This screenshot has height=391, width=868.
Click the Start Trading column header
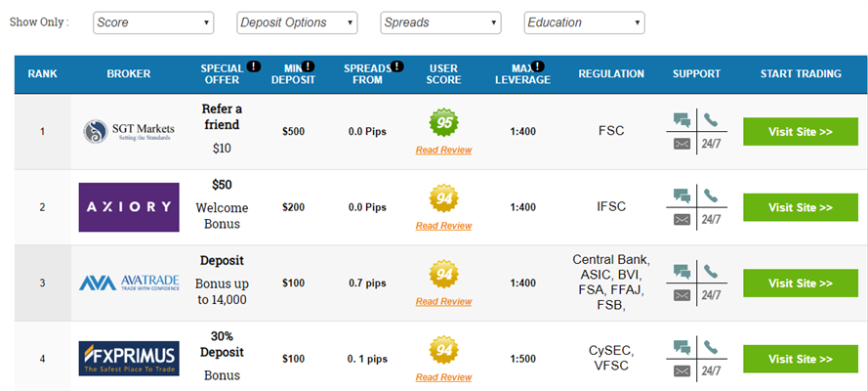click(x=801, y=73)
